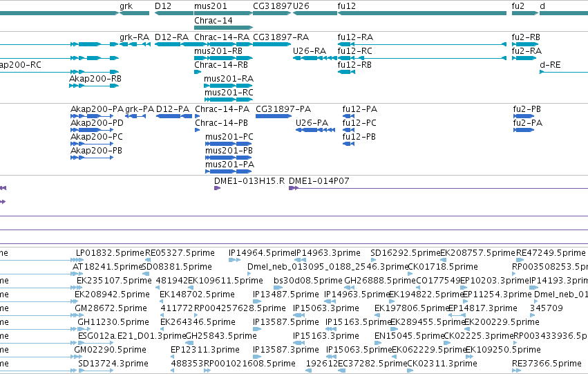Image resolution: width=588 pixels, height=374 pixels.
Task: Select the fu12-RC transcript label
Action: pos(355,51)
